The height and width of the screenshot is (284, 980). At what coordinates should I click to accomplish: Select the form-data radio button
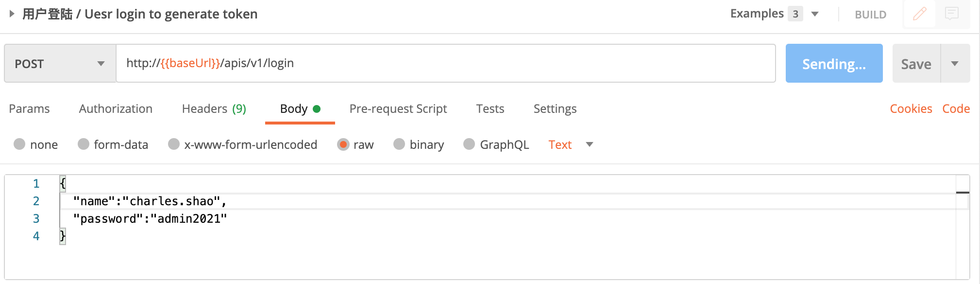tap(84, 144)
